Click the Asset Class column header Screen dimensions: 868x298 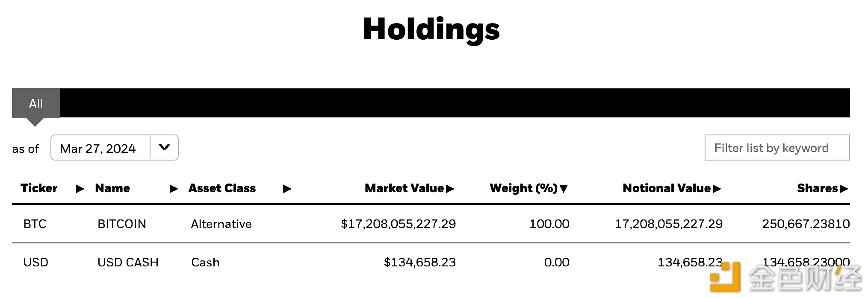(x=222, y=188)
